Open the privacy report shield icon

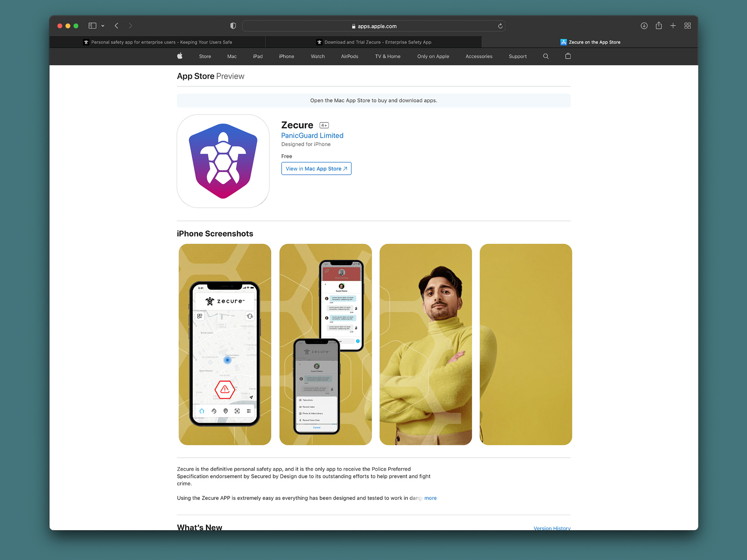tap(233, 26)
